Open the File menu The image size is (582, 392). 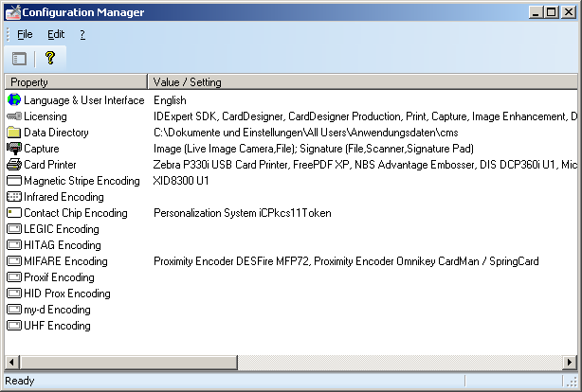click(x=25, y=34)
